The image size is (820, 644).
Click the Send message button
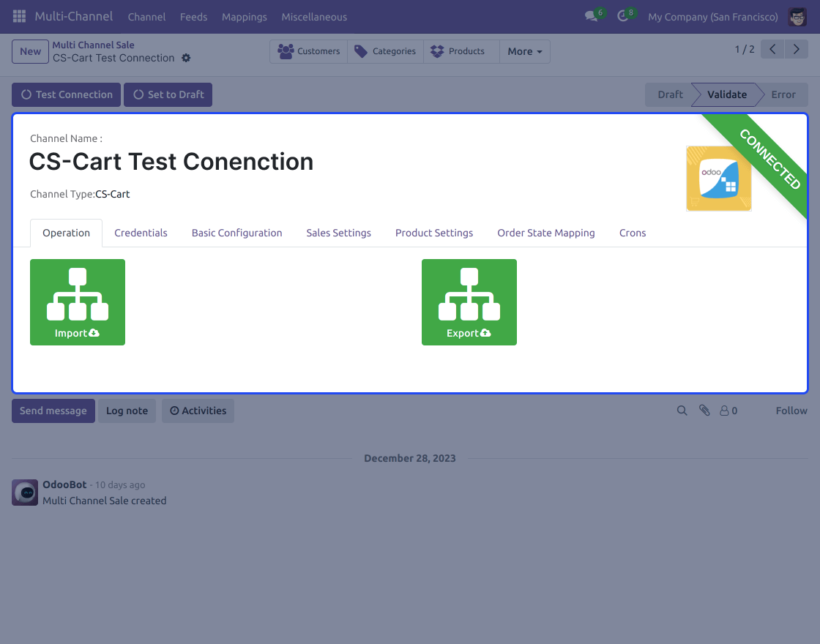(53, 411)
